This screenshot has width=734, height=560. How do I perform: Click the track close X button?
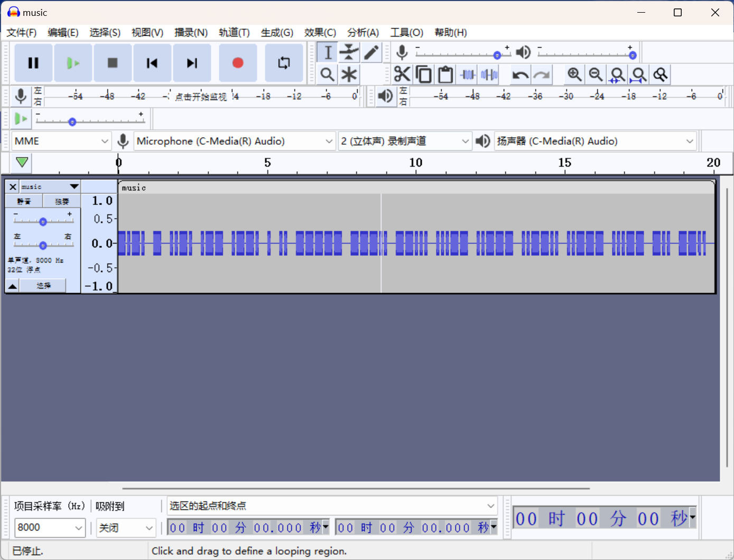click(x=13, y=186)
